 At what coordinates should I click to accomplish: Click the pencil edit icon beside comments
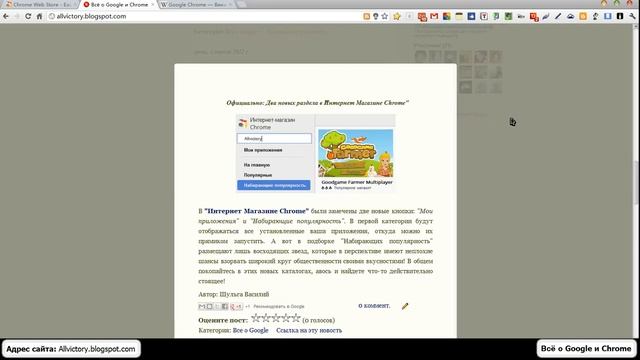[x=404, y=306]
